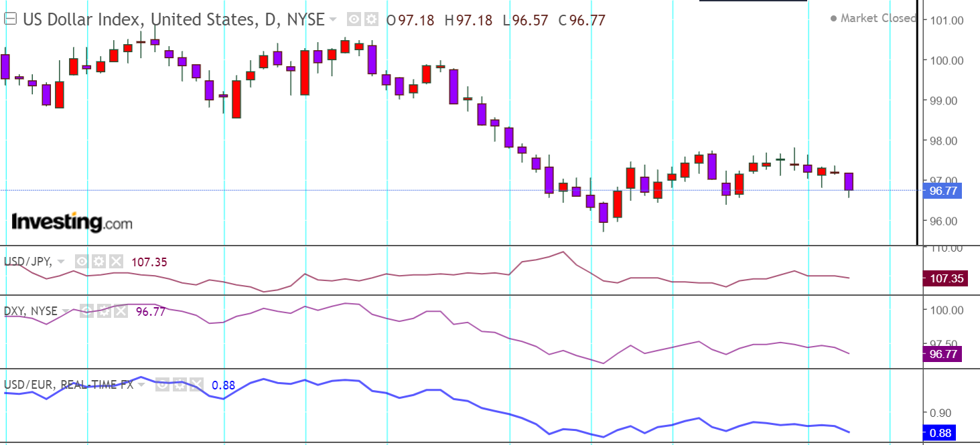980x445 pixels.
Task: Toggle visibility of US Dollar Index series
Action: 354,20
